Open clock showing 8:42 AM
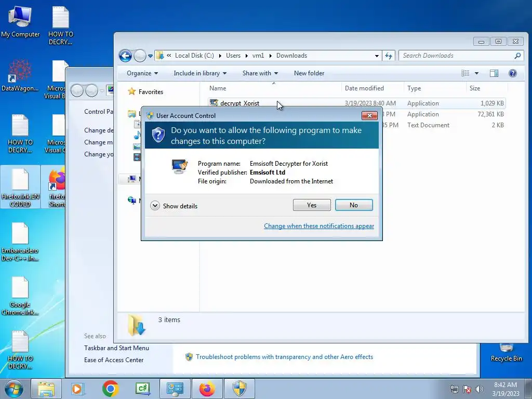 (506, 389)
